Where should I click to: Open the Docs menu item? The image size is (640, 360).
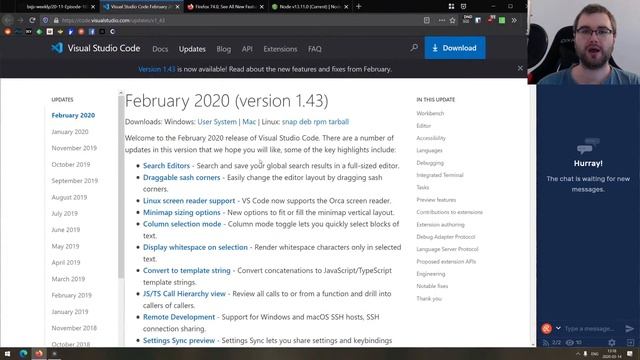(160, 49)
